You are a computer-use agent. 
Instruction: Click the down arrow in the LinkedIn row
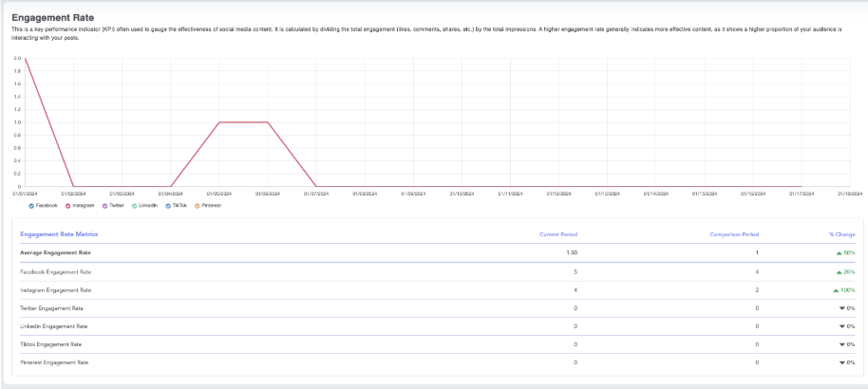[841, 326]
